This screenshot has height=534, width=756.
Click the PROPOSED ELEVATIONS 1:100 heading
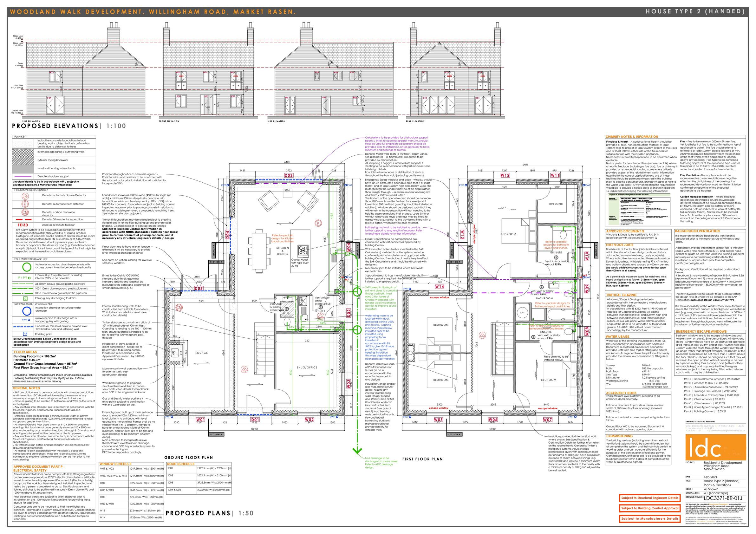[x=69, y=126]
